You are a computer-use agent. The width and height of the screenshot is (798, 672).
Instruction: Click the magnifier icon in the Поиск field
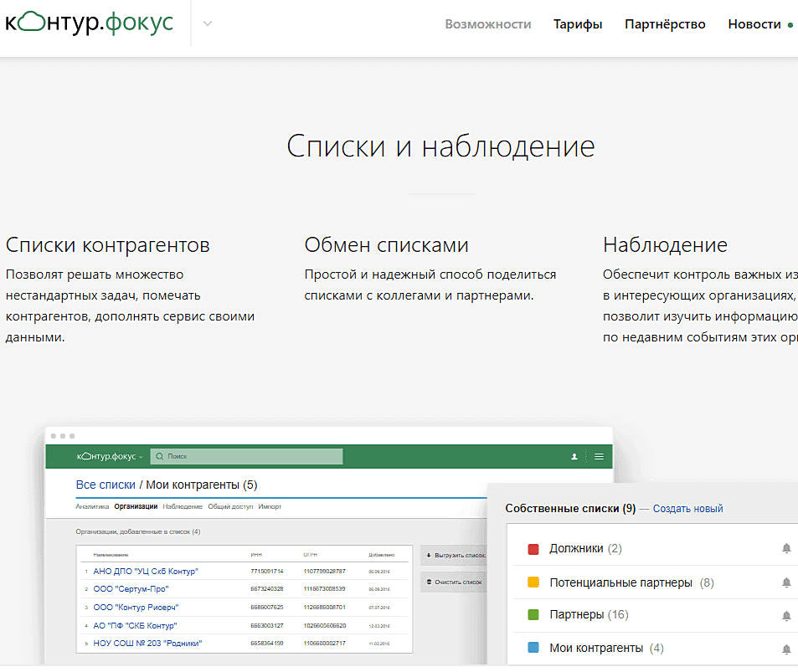point(159,457)
